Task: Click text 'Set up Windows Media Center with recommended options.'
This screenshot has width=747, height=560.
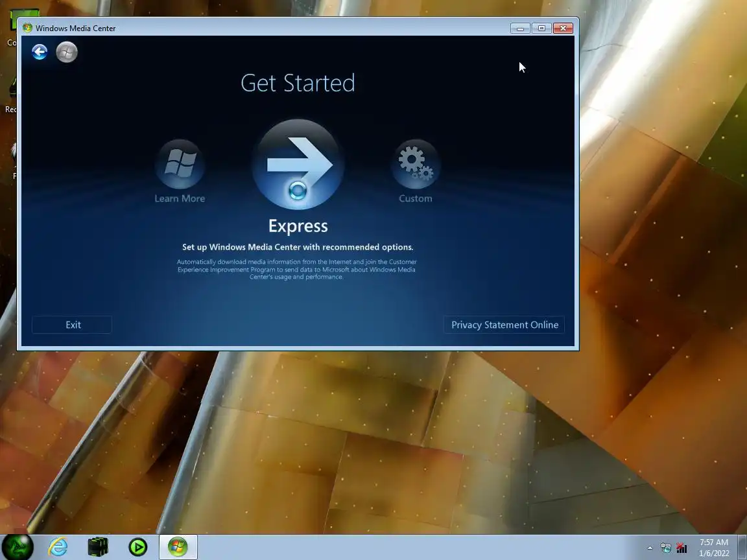Action: (x=298, y=247)
